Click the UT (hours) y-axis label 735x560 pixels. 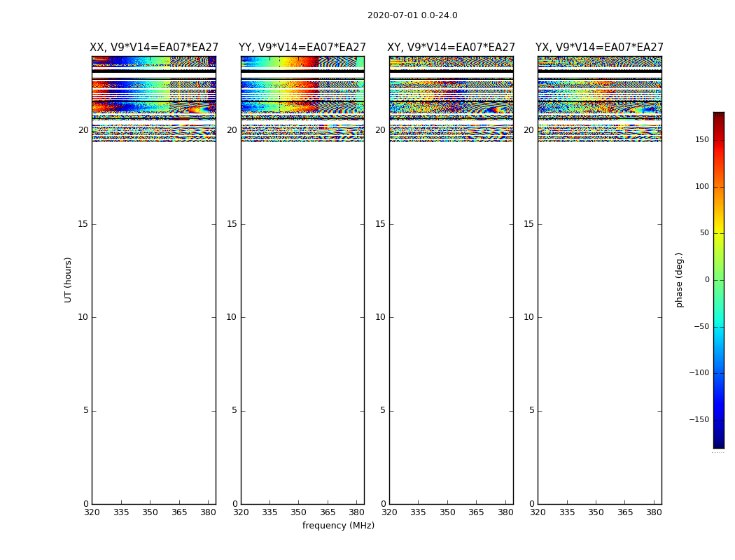[x=69, y=279]
